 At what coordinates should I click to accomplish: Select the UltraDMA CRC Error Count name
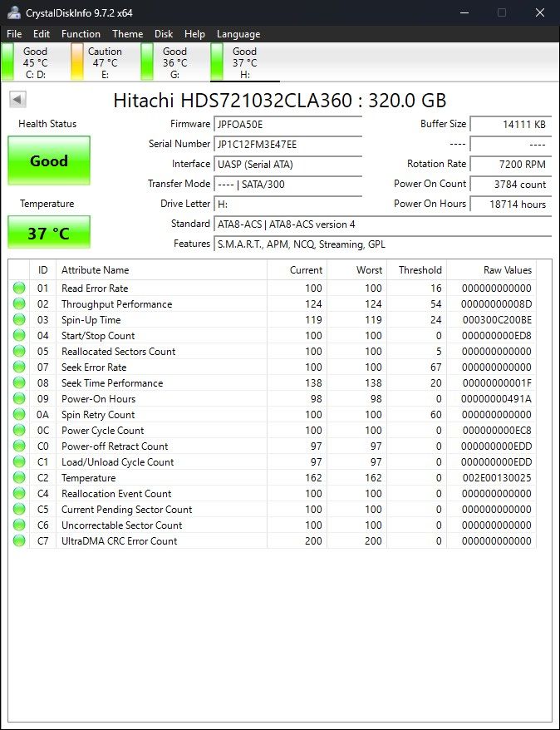[119, 541]
